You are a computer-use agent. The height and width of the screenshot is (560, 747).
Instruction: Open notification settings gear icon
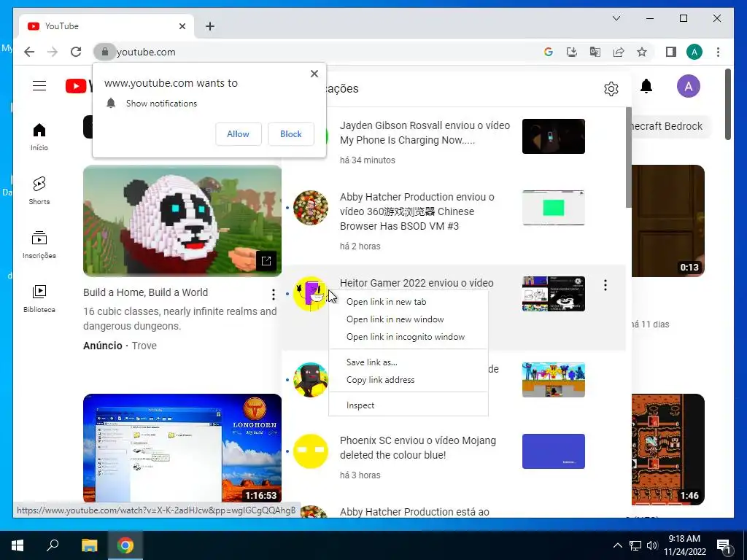611,88
